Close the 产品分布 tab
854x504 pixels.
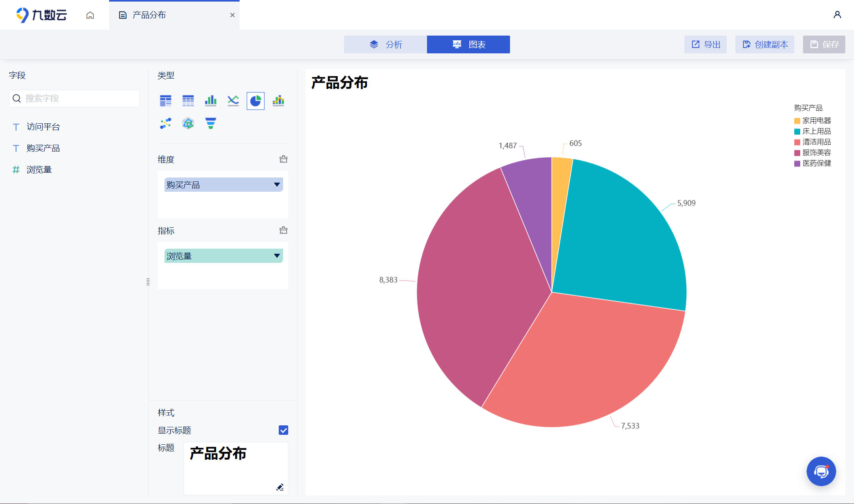tap(232, 15)
